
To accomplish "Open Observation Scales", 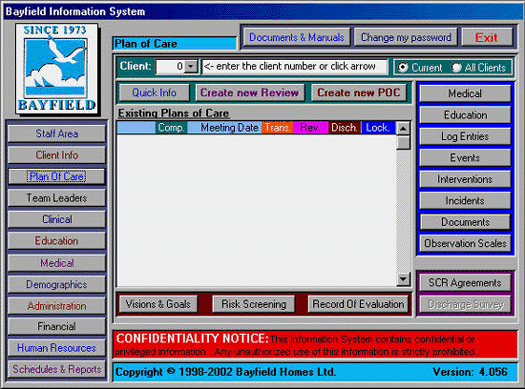I will pos(465,243).
